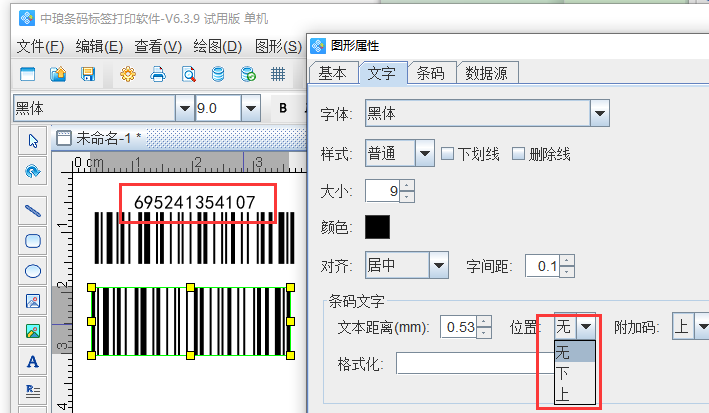
Task: Click the selected lower barcode object
Action: click(190, 322)
